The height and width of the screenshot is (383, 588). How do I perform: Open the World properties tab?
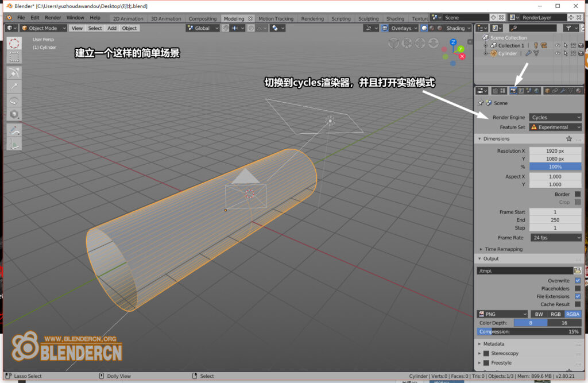point(536,91)
